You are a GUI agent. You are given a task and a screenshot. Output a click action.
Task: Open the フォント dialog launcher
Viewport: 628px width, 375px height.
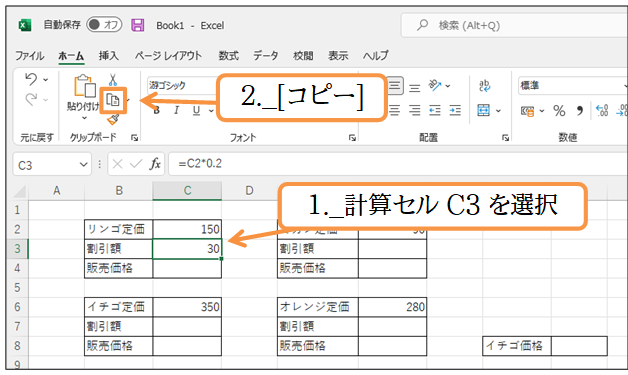tap(352, 138)
